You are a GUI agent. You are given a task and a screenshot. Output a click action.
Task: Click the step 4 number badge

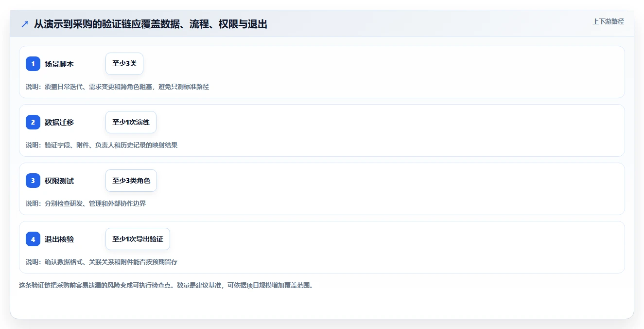point(33,239)
